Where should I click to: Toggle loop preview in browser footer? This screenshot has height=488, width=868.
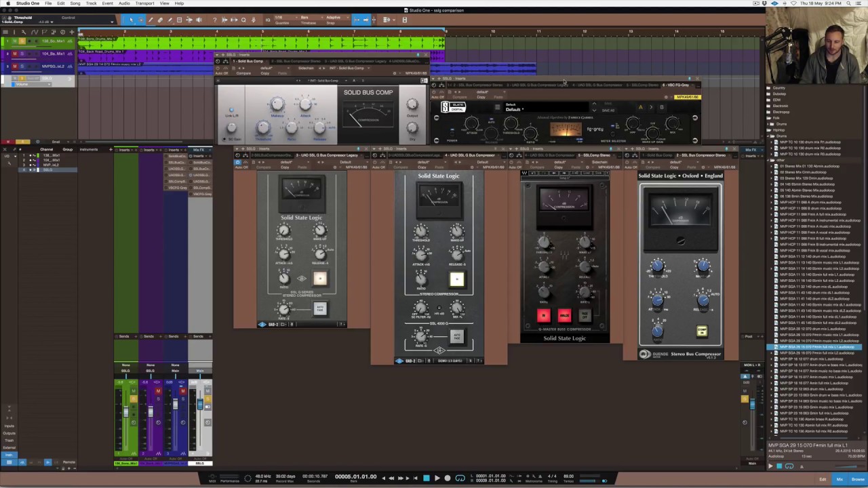point(788,466)
